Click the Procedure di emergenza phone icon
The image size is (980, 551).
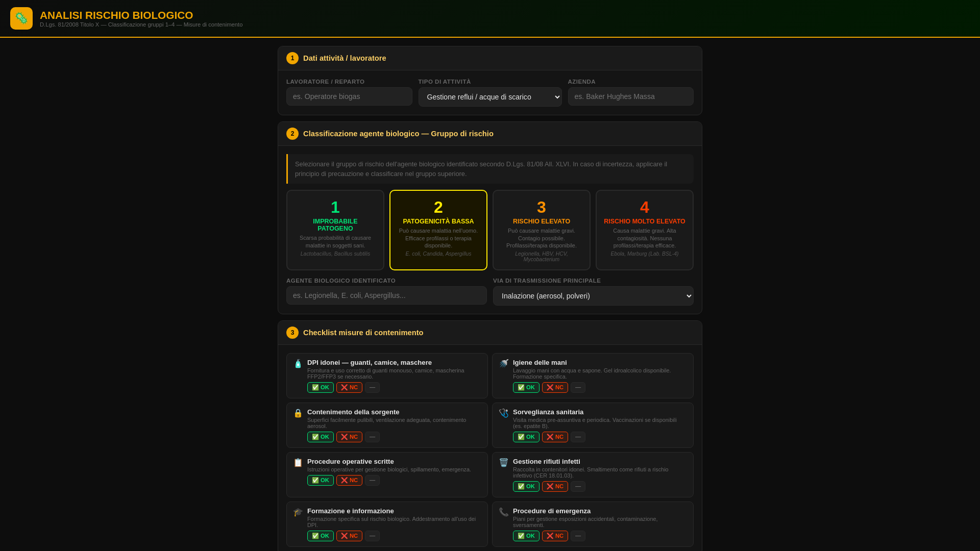pos(504,512)
